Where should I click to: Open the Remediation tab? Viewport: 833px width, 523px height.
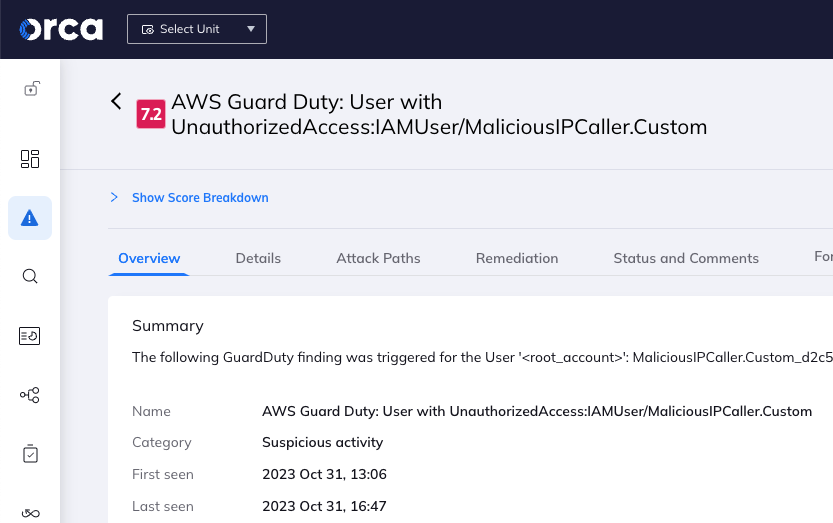click(x=517, y=258)
